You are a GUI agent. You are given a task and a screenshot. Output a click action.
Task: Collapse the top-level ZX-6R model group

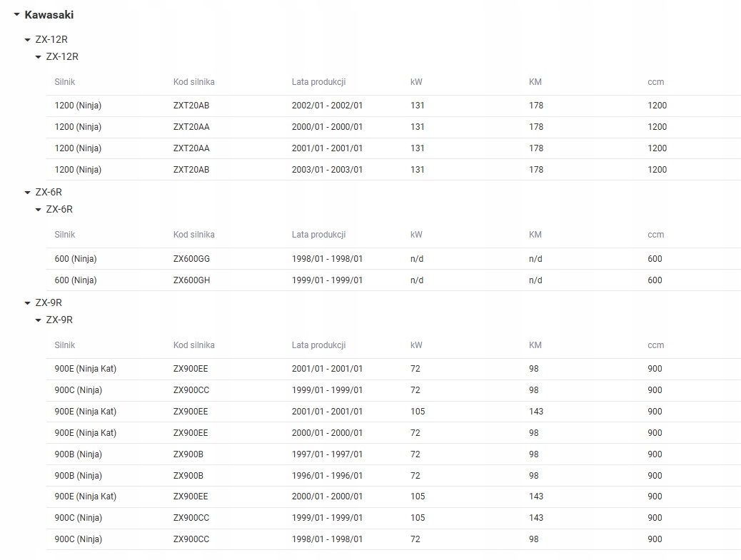[x=27, y=192]
